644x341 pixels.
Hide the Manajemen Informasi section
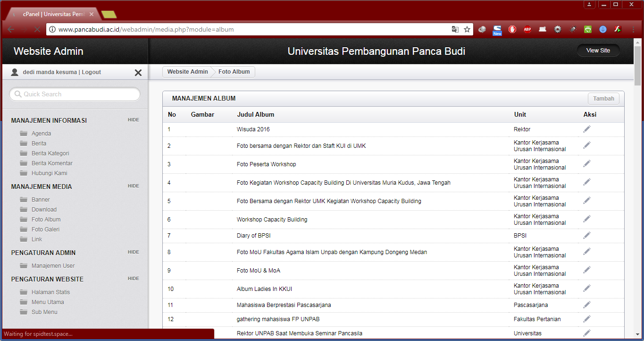click(x=133, y=120)
